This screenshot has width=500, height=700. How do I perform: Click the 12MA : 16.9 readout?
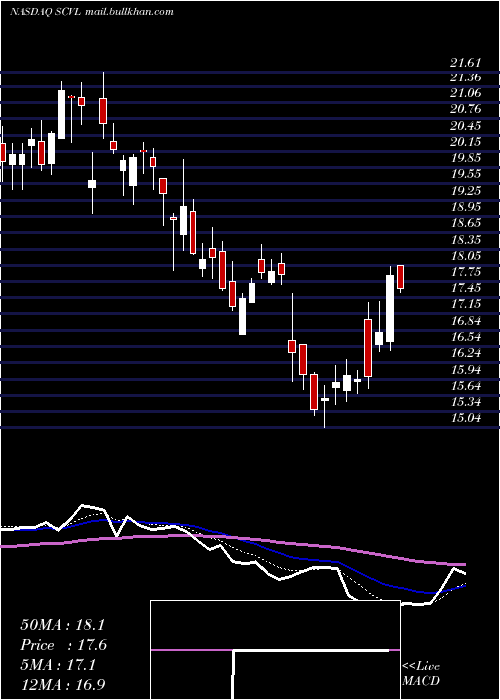pyautogui.click(x=64, y=684)
